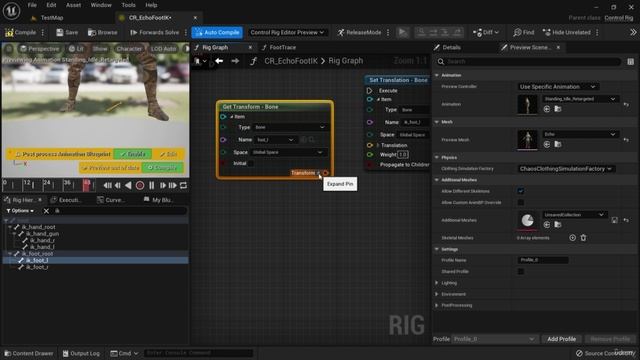Open the Window menu
Screen dimensions: 640x360
(x=101, y=5)
